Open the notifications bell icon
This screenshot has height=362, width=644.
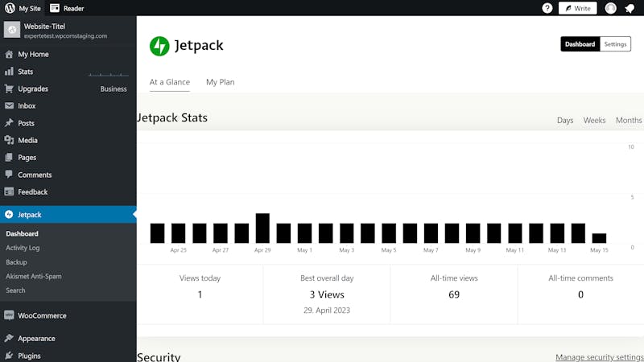pyautogui.click(x=630, y=8)
